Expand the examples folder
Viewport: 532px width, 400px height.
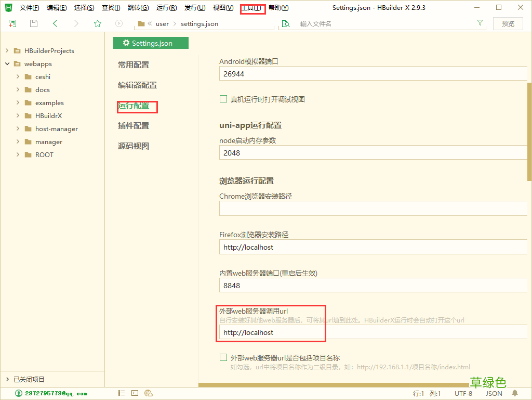point(18,102)
